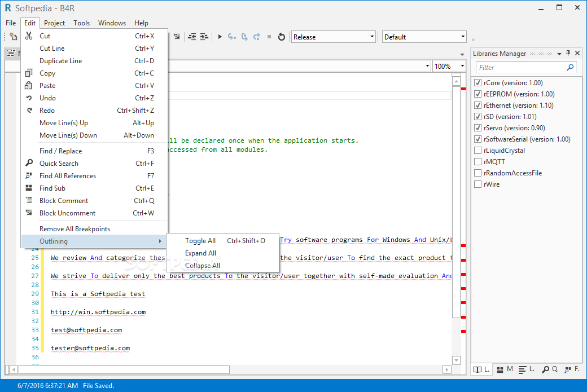Switch to Logs tab at panel bottom
Image resolution: width=587 pixels, height=392 pixels.
coord(527,369)
